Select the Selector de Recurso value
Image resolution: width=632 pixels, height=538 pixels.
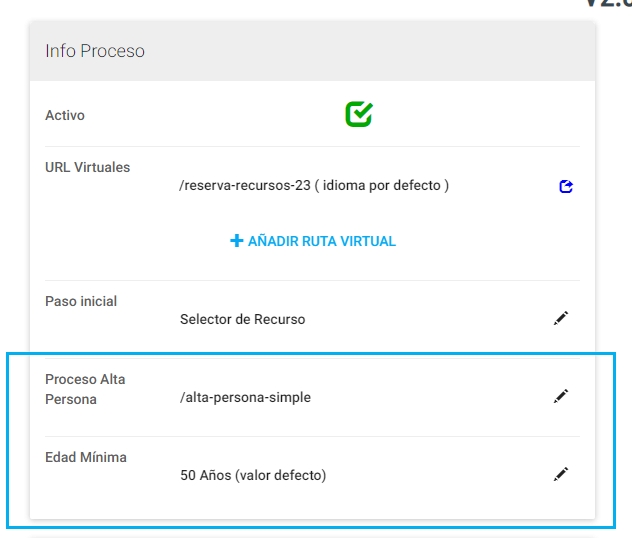tap(243, 319)
